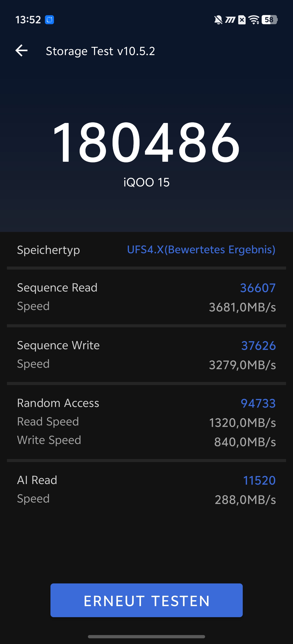This screenshot has width=293, height=644.
Task: Tap the Speichertyp label
Action: coord(48,250)
